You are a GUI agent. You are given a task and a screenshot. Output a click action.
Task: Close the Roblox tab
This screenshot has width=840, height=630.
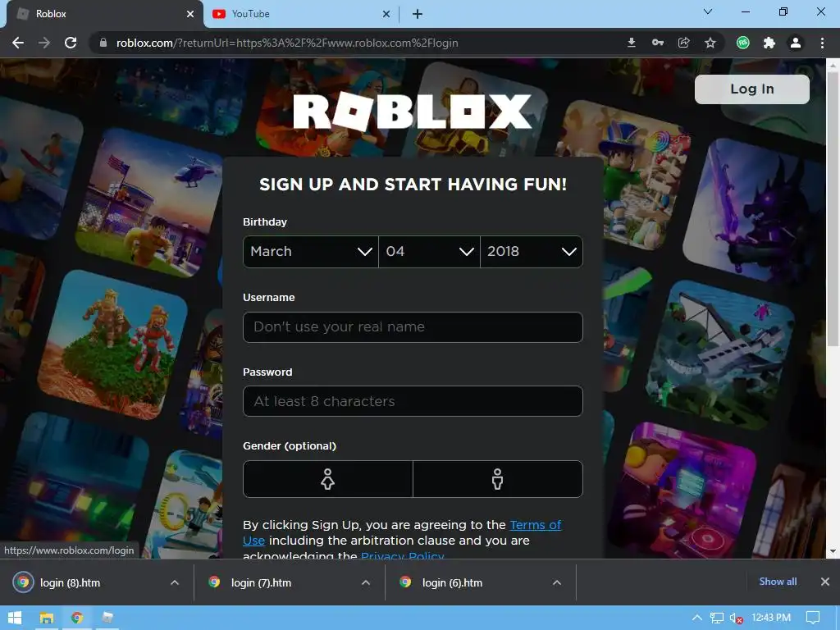click(x=190, y=14)
